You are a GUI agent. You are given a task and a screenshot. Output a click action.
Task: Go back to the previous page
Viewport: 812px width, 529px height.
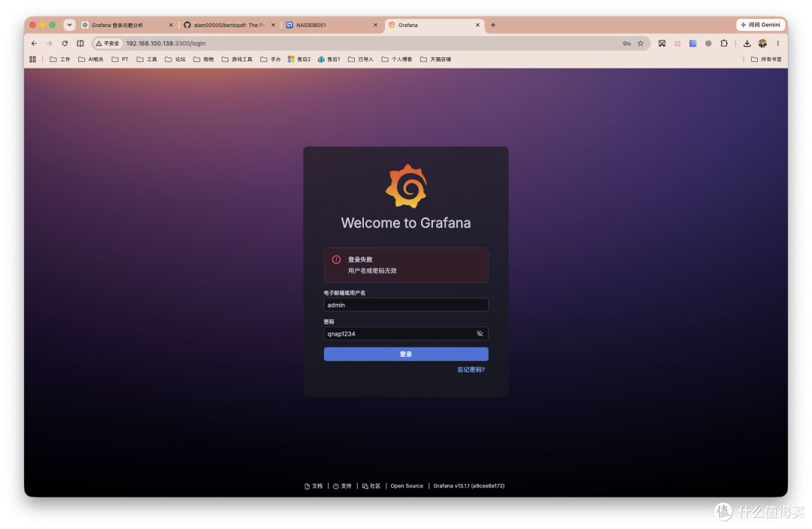[x=34, y=44]
